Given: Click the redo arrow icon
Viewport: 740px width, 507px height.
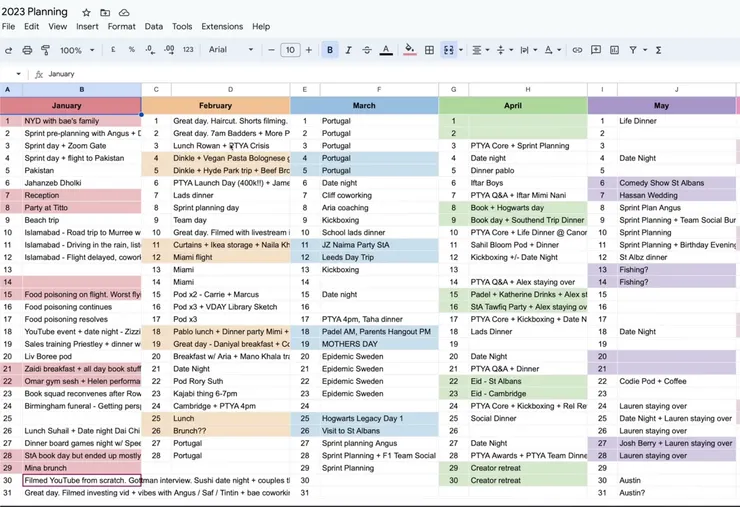Looking at the screenshot, I should (8, 50).
